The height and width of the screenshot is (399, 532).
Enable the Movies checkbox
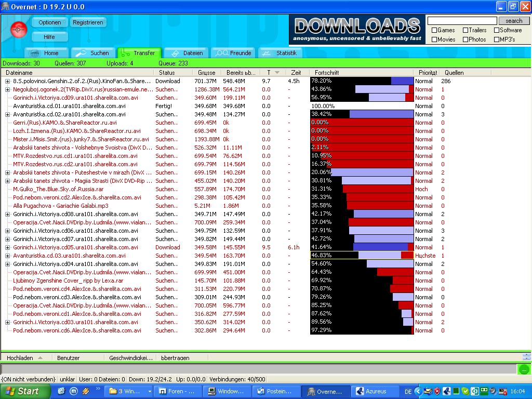[434, 39]
